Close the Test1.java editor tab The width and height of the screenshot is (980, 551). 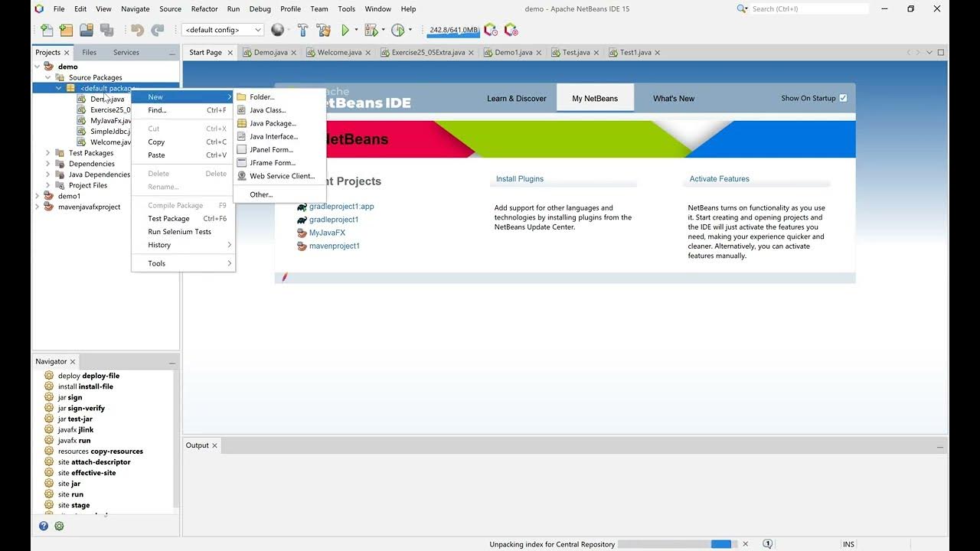coord(658,53)
